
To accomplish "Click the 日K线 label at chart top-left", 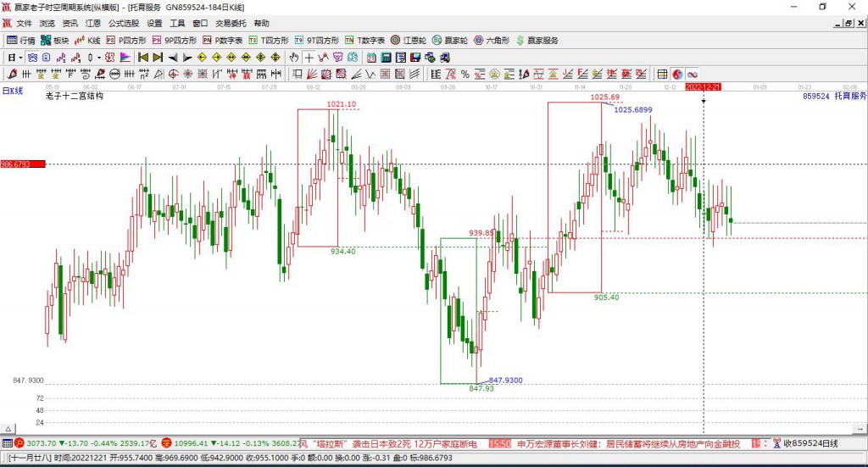I will pyautogui.click(x=13, y=91).
